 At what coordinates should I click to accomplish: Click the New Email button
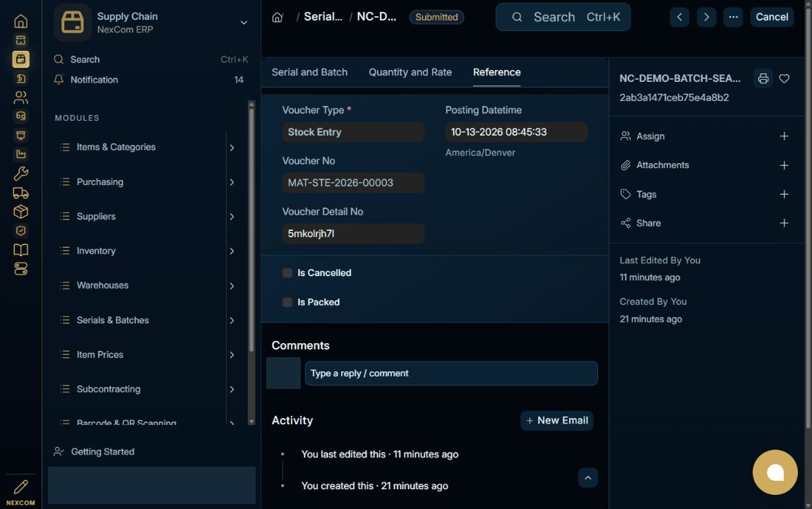click(x=556, y=421)
